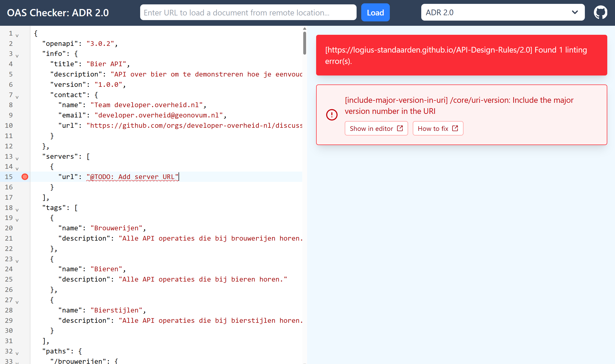Click the linting errors summary banner
This screenshot has width=615, height=364.
click(x=461, y=55)
